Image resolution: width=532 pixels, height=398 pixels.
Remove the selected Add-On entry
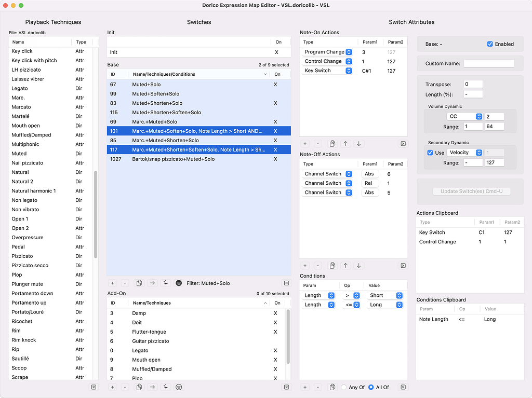pos(126,387)
